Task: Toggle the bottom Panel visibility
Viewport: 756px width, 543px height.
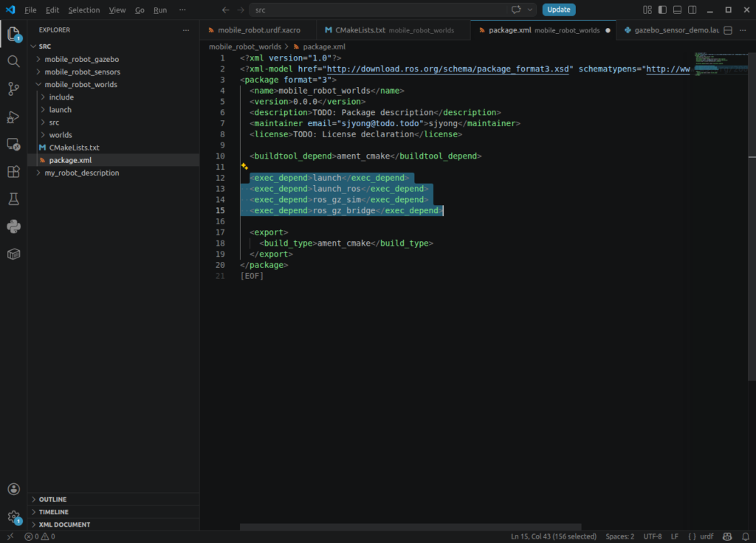Action: pos(677,10)
